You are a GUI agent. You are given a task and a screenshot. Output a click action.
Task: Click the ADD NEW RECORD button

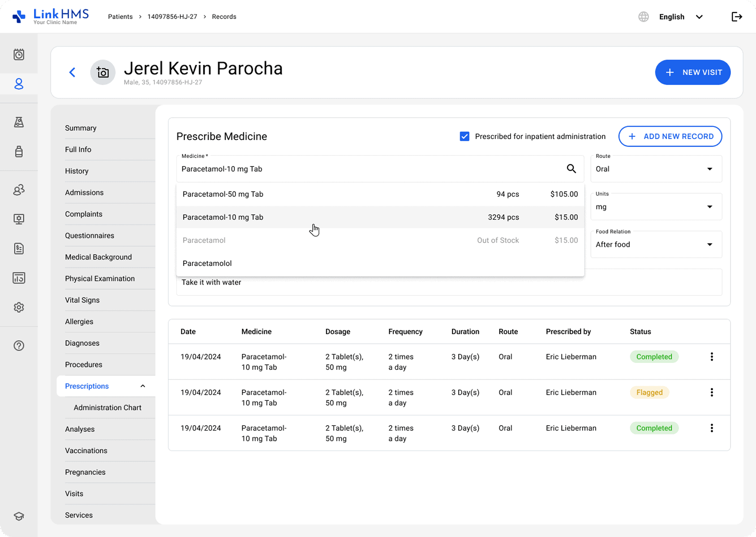click(670, 136)
